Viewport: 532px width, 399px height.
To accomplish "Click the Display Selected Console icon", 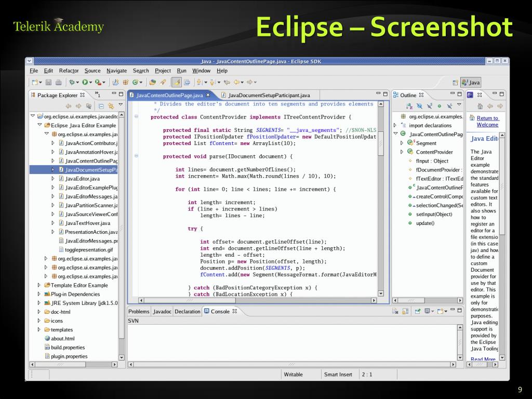I will (428, 311).
